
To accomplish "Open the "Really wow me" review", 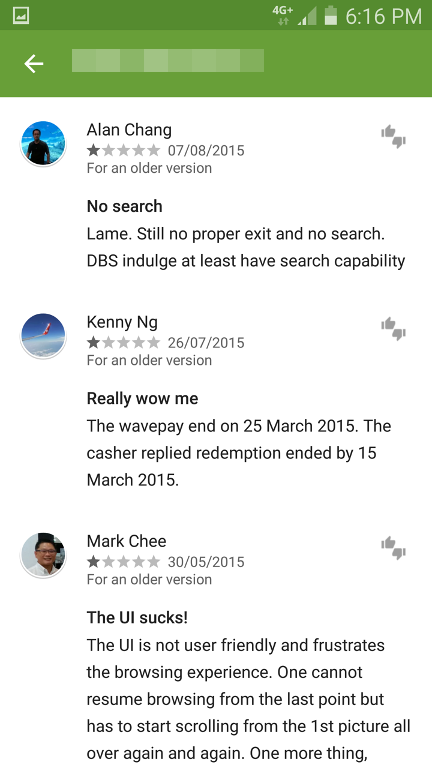I will click(x=239, y=439).
